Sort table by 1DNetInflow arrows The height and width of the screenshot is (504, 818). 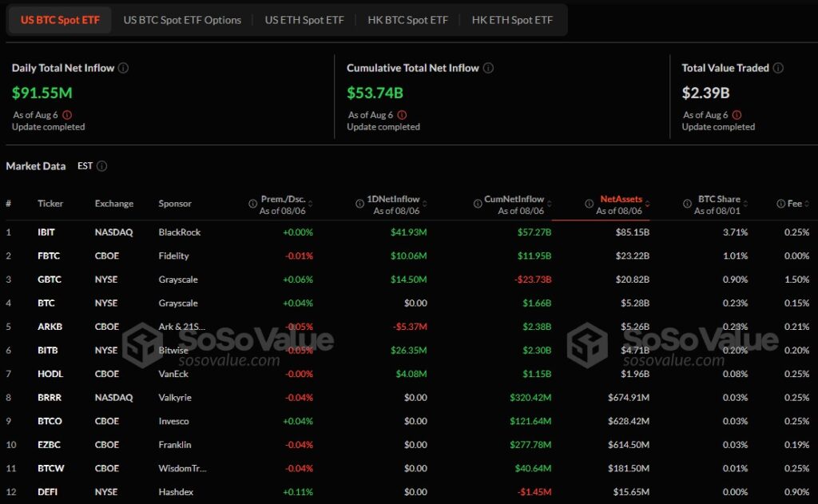pos(425,204)
